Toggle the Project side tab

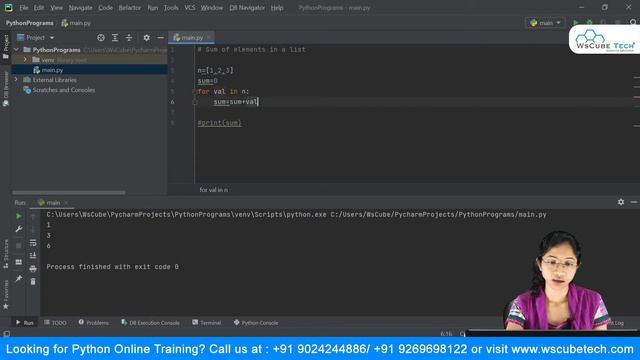(x=6, y=46)
